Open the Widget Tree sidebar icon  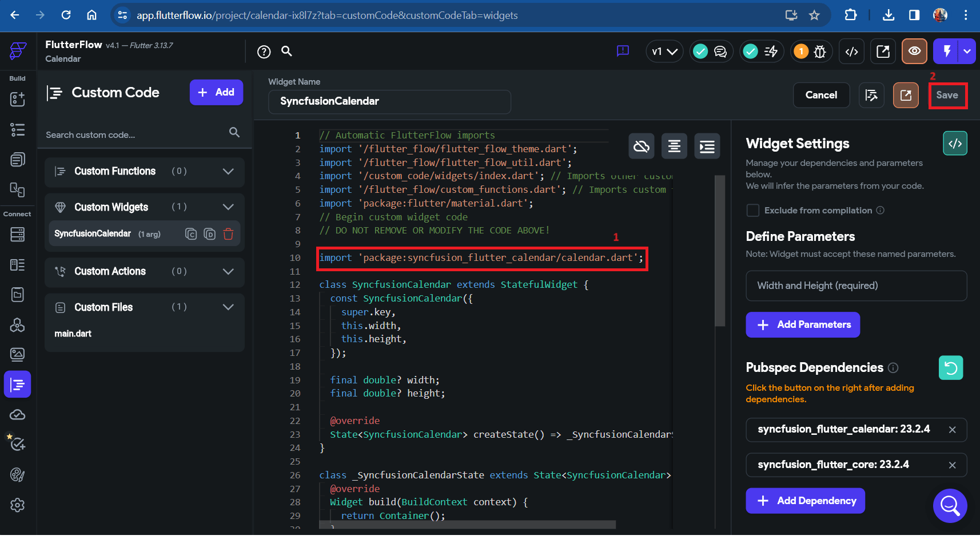18,129
